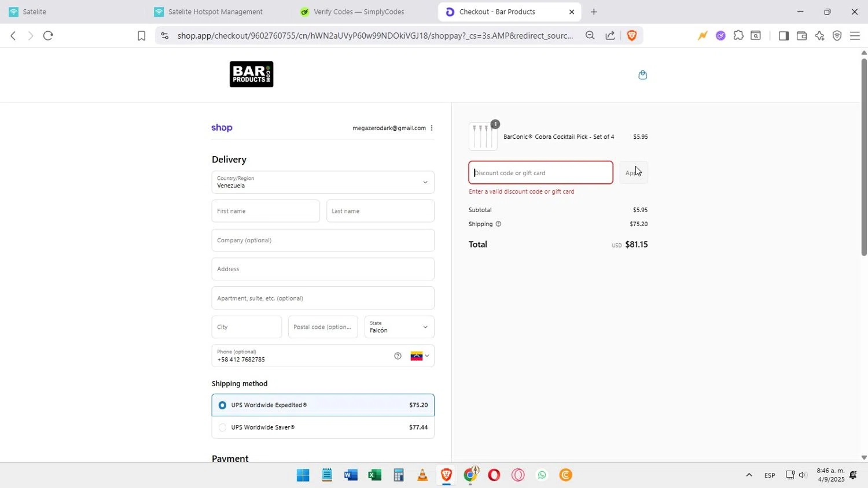Open Brave VPN shield icon

[x=837, y=36]
